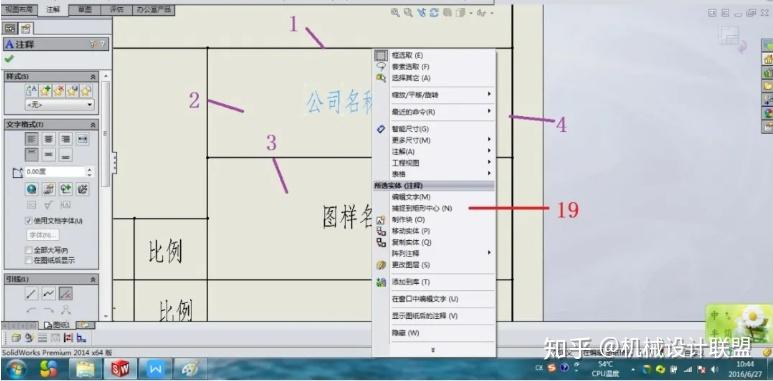Viewport: 773px width, 381px height.
Task: Open SolidWorks from Windows taskbar
Action: (x=120, y=369)
